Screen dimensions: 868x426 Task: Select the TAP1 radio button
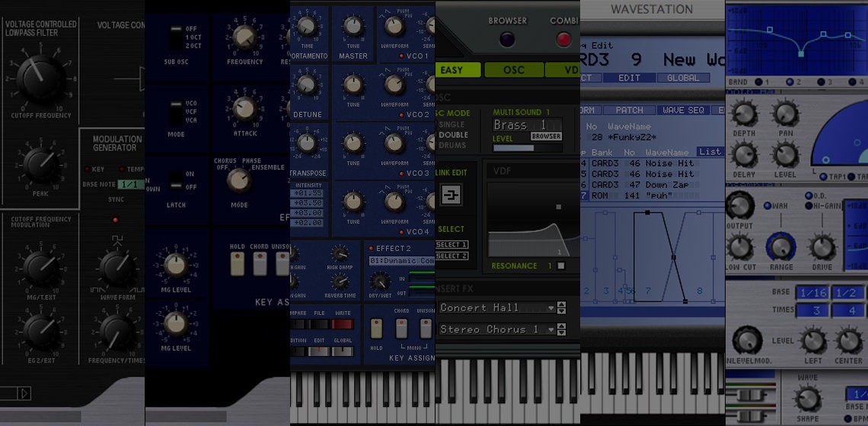[823, 177]
